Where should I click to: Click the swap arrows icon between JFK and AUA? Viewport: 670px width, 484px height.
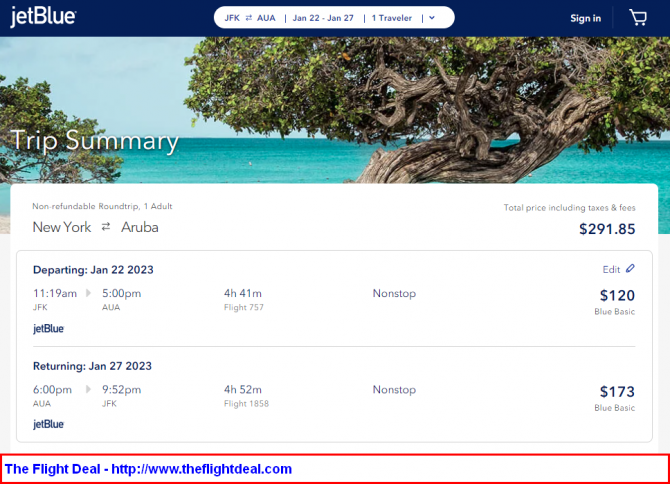[x=249, y=18]
